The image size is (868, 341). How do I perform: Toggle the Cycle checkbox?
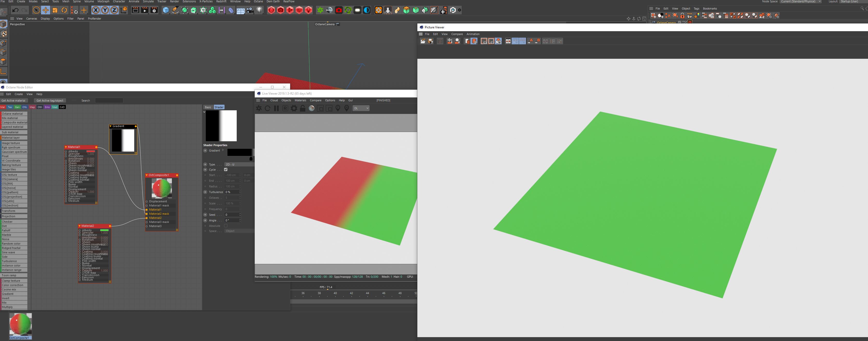226,170
